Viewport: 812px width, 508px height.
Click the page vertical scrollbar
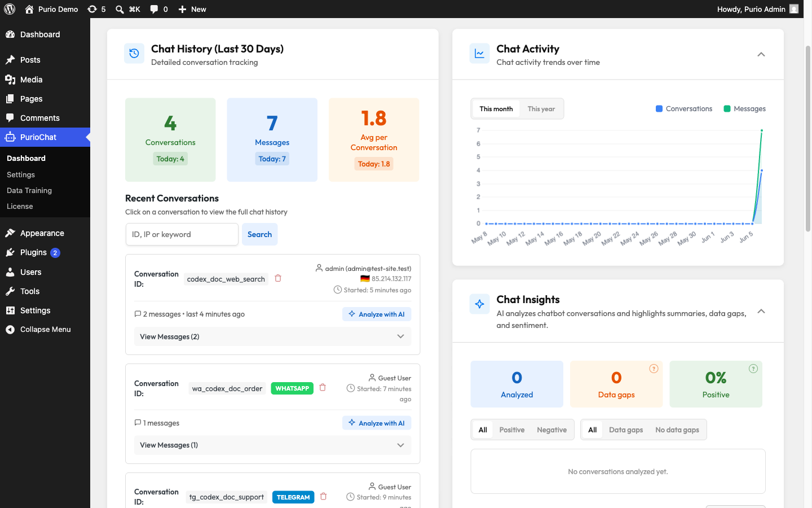click(807, 138)
